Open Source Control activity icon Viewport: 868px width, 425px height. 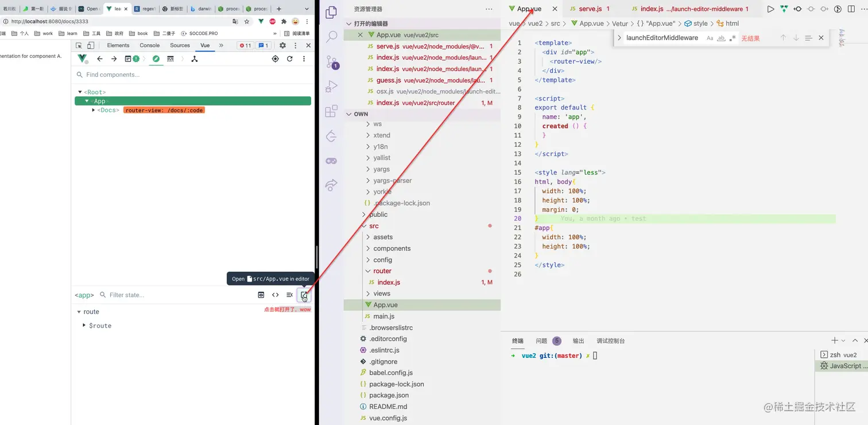click(331, 62)
